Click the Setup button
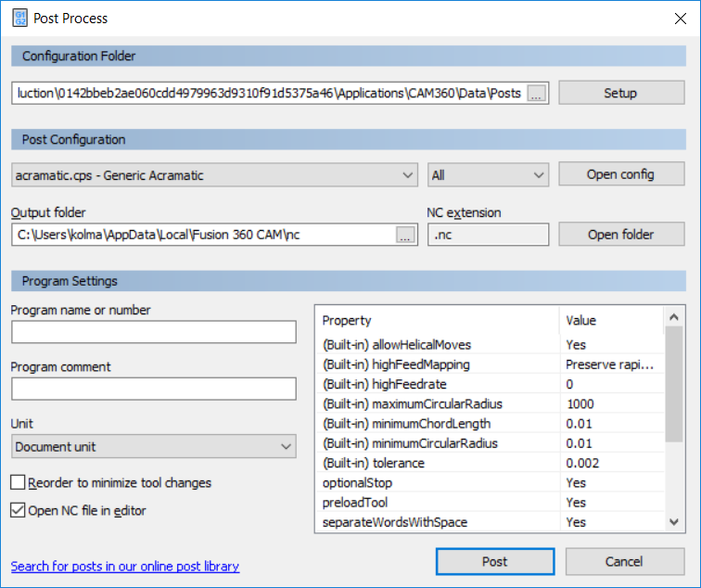The height and width of the screenshot is (588, 701). [x=620, y=93]
